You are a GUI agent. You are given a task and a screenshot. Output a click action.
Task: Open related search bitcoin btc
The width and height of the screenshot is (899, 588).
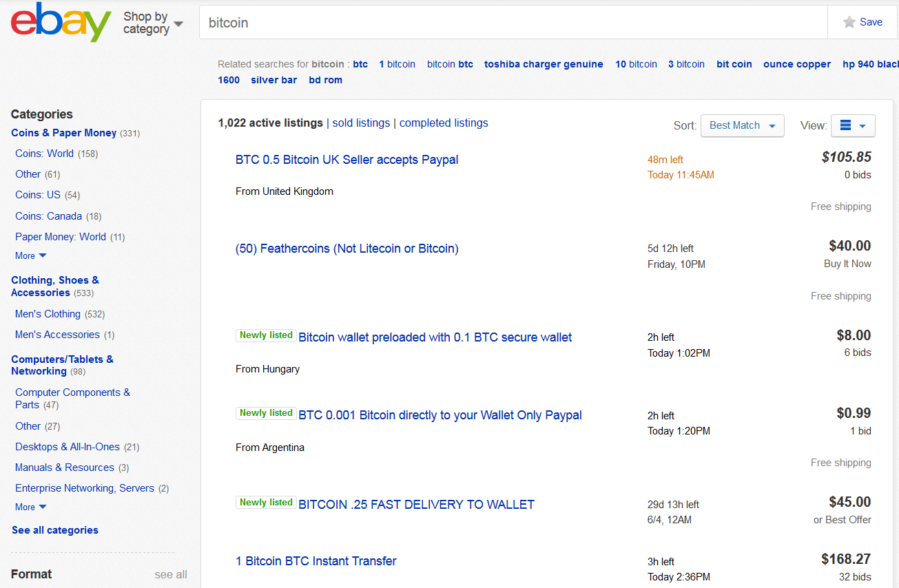(x=450, y=64)
